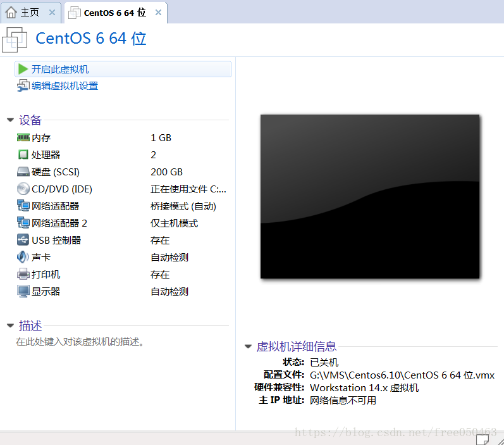Click the 桥接模式 (自动) value
The image size is (504, 445).
tap(183, 206)
